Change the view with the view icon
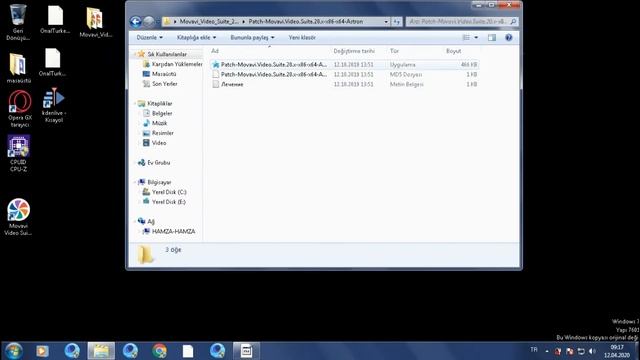This screenshot has width=640, height=360. pyautogui.click(x=466, y=38)
